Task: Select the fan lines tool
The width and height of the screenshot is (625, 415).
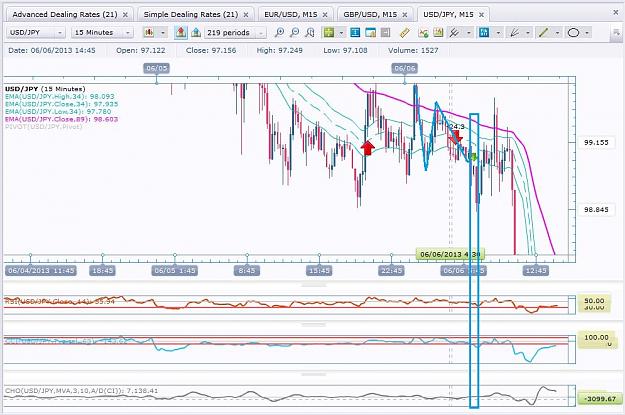Action: 514,33
